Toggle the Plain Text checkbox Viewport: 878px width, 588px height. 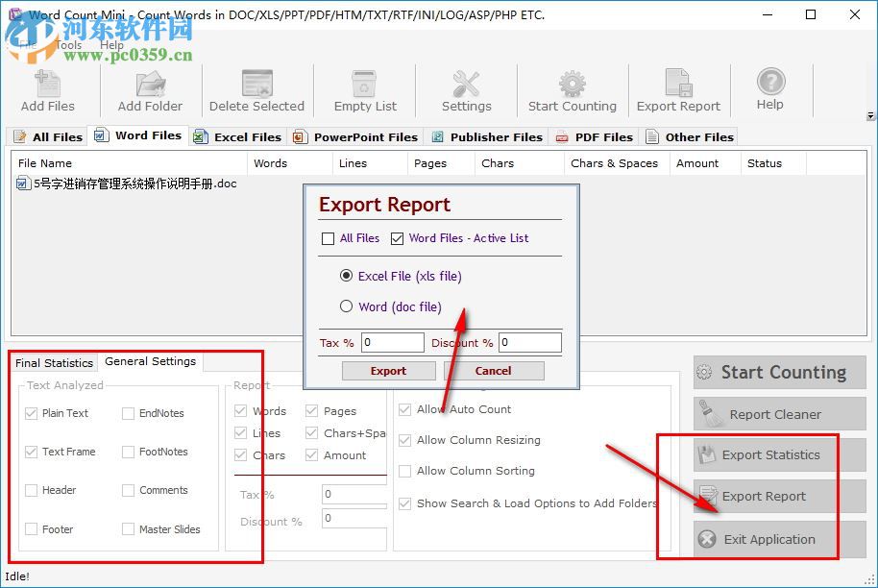click(x=32, y=413)
